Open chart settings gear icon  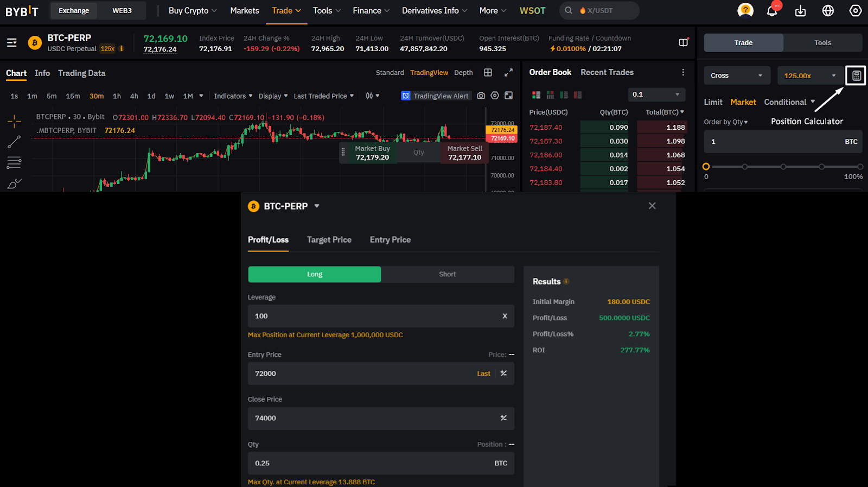click(495, 96)
